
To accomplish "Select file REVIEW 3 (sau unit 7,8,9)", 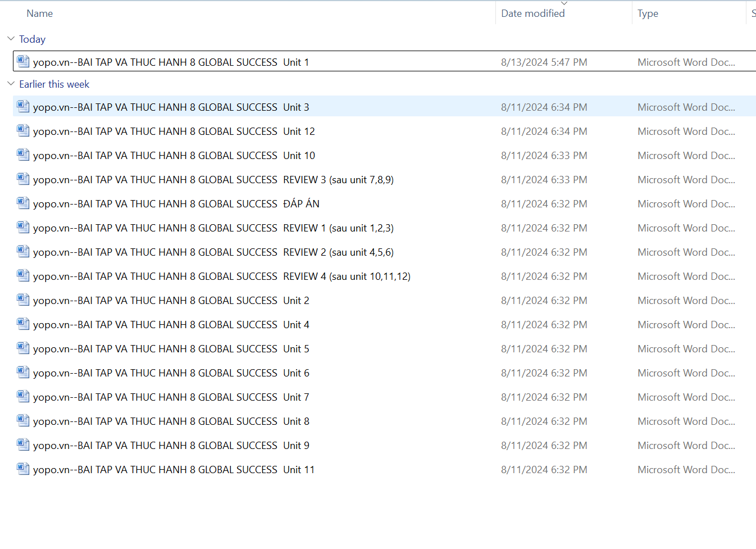I will (213, 180).
